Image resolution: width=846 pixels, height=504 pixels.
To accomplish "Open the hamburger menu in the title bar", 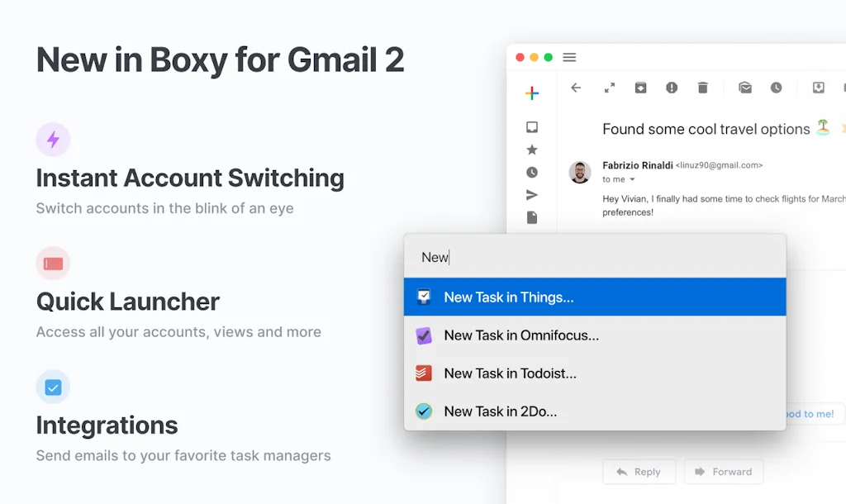I will click(569, 57).
